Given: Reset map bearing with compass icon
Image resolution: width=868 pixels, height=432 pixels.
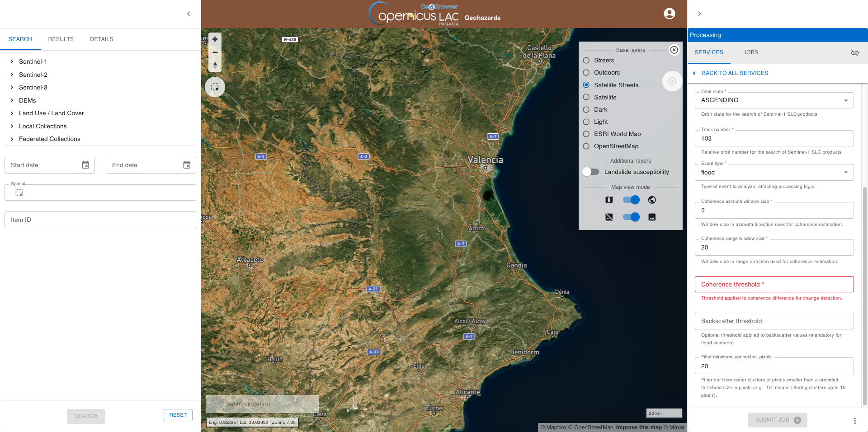Looking at the screenshot, I should 215,66.
